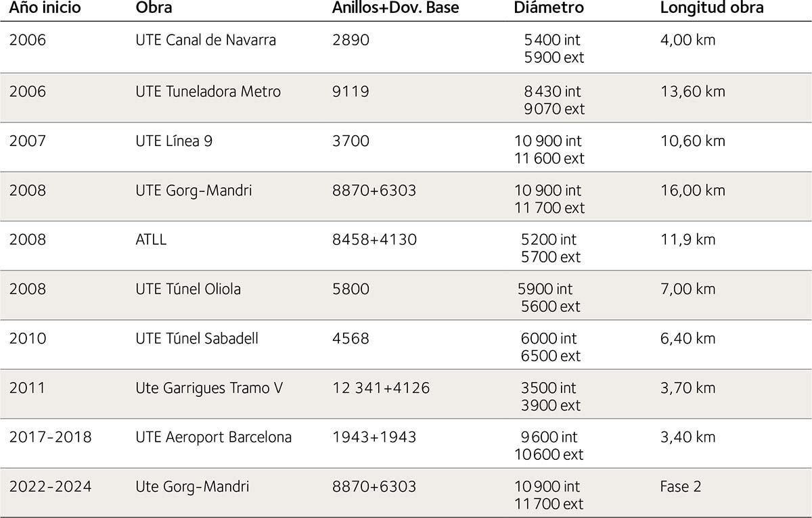
Task: Click the 'UTE Línea 9' entry
Action: click(174, 141)
